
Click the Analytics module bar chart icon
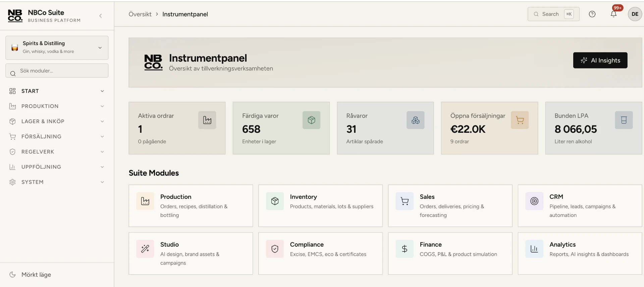[x=534, y=249]
